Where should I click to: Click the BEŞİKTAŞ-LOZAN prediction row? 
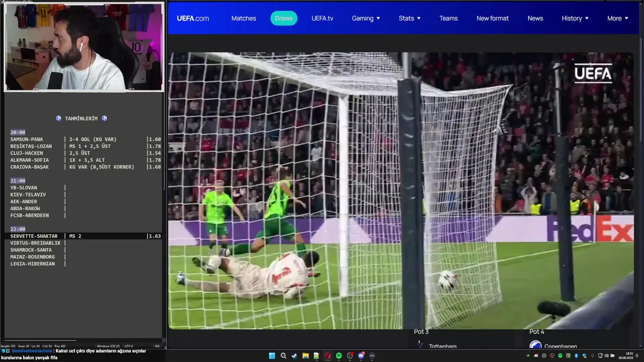pos(86,146)
